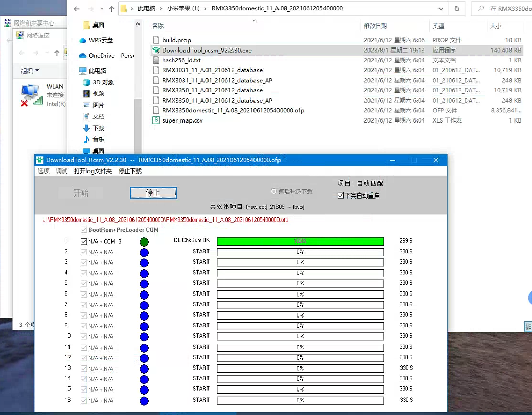Expand the path chevron after 小米苹果 (J:)
Image resolution: width=532 pixels, height=415 pixels.
pos(205,9)
